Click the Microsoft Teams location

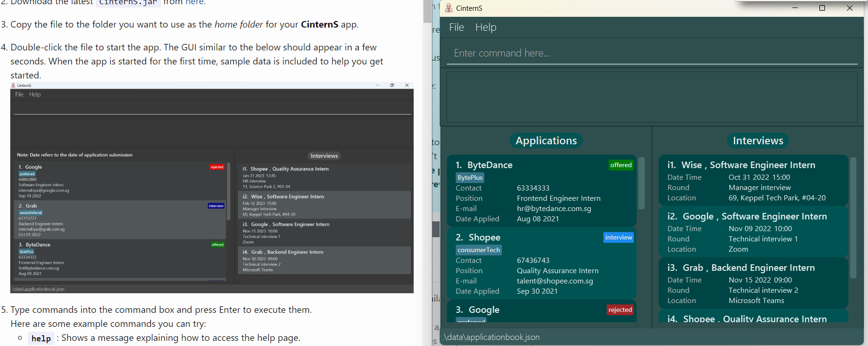(756, 301)
